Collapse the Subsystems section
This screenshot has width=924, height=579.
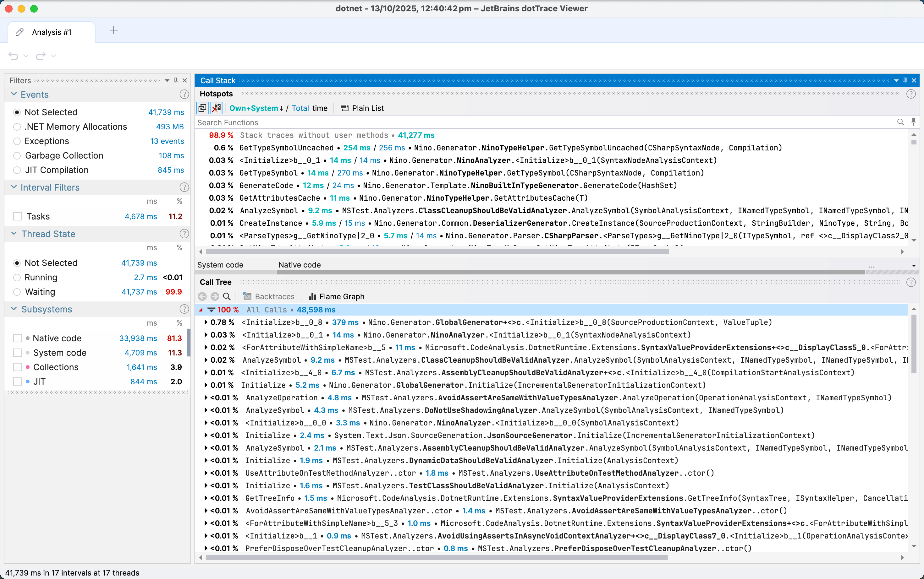(14, 309)
